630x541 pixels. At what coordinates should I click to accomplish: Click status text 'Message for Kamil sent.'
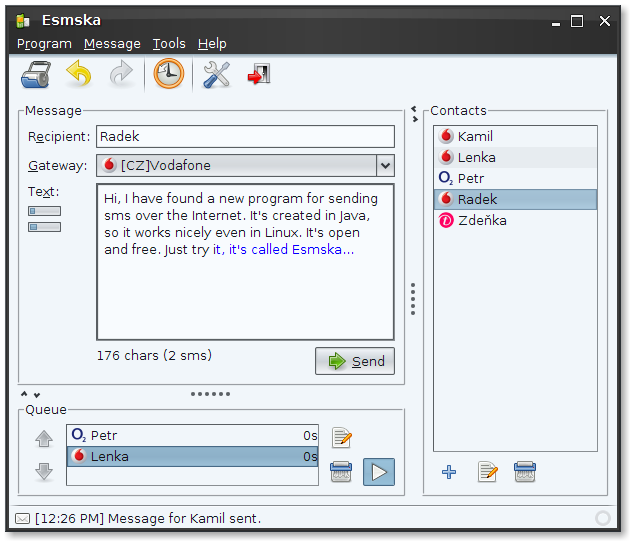(184, 518)
